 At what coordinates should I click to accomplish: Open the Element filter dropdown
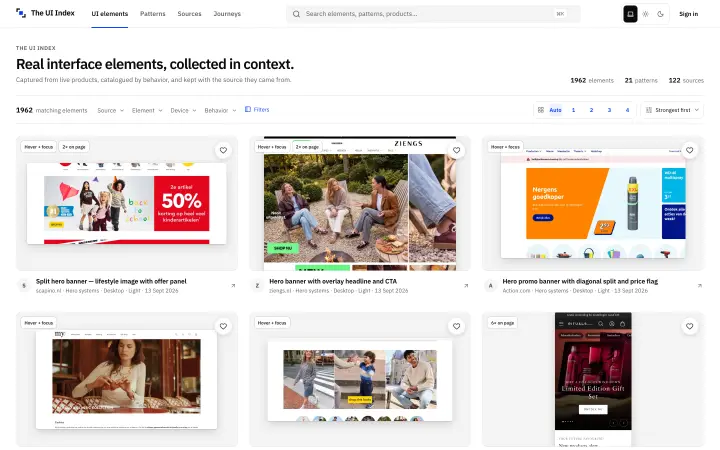[x=147, y=110]
